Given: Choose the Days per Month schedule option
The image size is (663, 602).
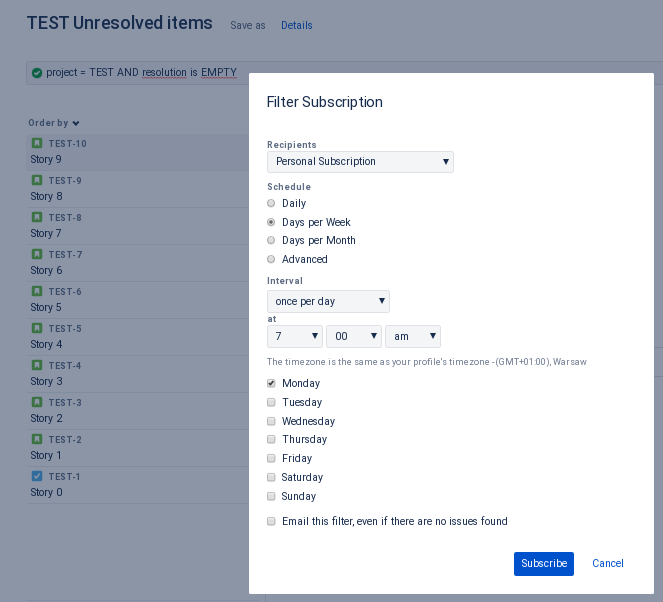Looking at the screenshot, I should 271,240.
